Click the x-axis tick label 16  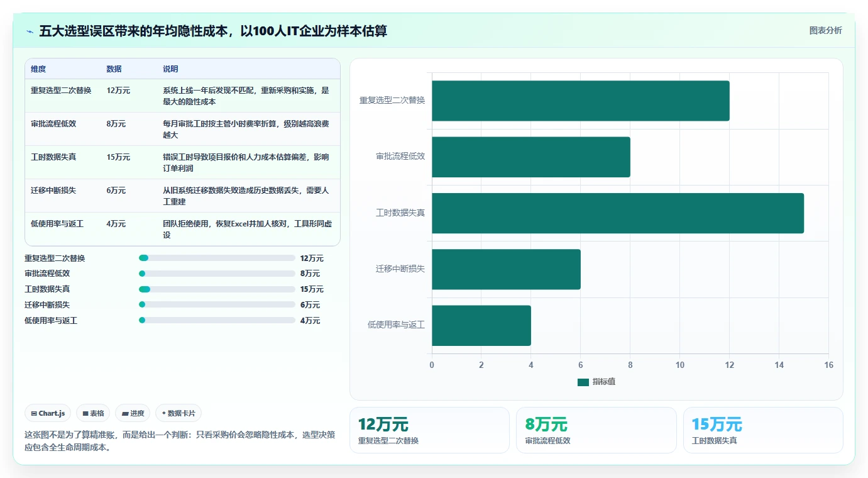pyautogui.click(x=828, y=365)
